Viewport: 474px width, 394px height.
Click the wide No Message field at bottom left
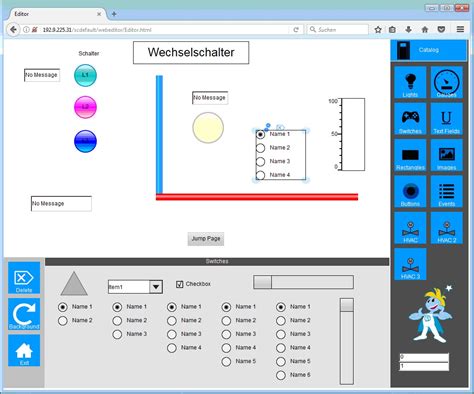coord(61,203)
